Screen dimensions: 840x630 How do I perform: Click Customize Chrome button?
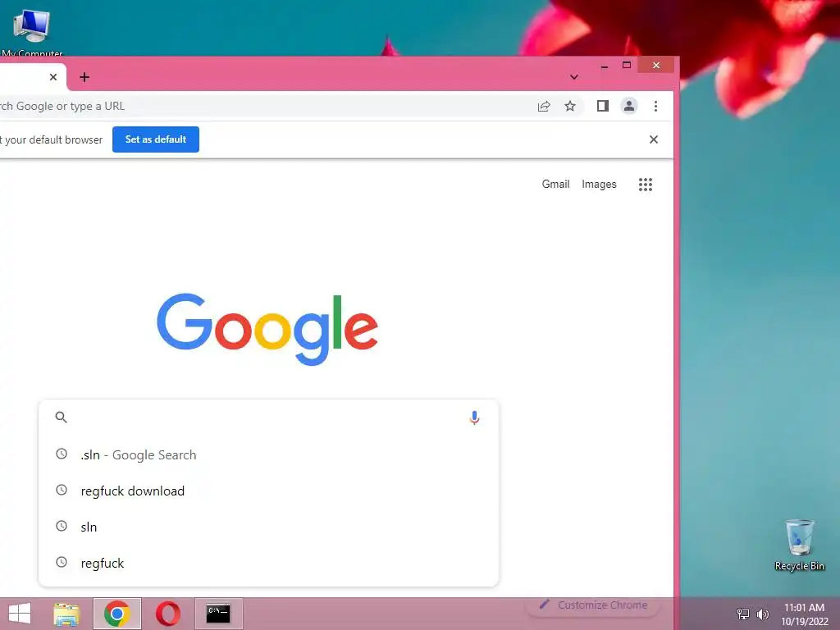tap(593, 605)
